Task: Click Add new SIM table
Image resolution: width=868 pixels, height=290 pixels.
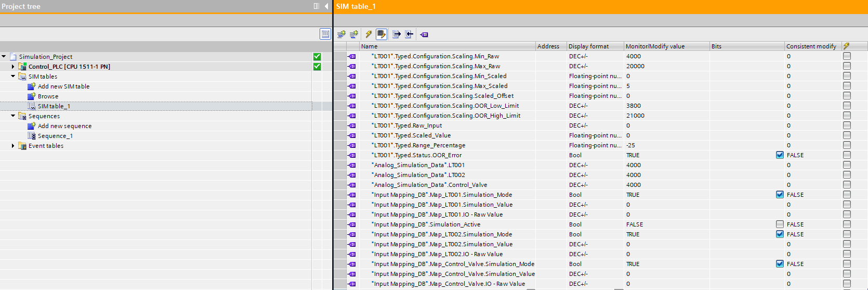Action: (63, 86)
